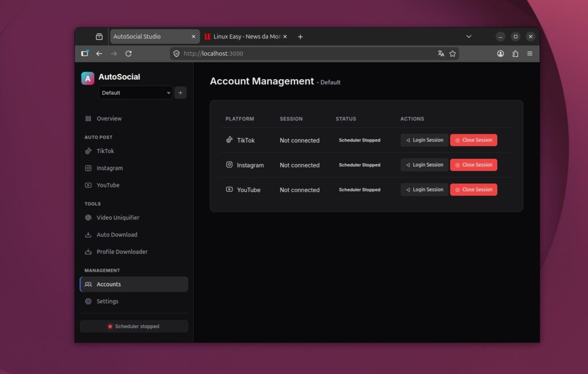This screenshot has width=588, height=374.
Task: Close the Linux Easy tab
Action: [x=285, y=37]
